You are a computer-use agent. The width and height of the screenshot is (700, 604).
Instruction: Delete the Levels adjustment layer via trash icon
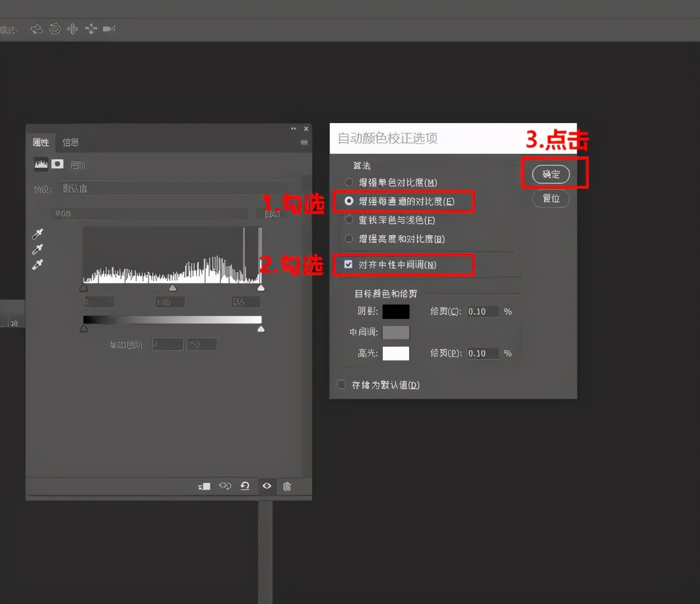(287, 486)
